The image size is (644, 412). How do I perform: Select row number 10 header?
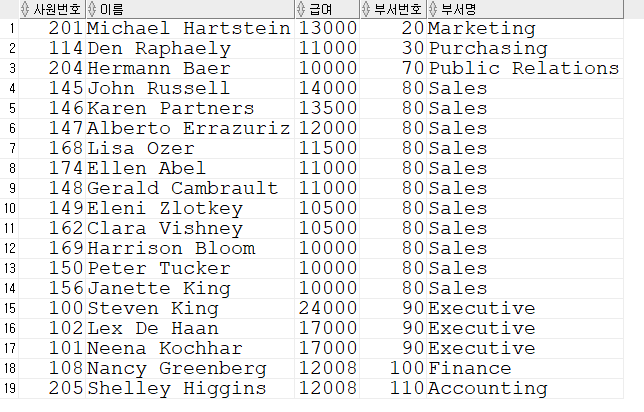9,208
